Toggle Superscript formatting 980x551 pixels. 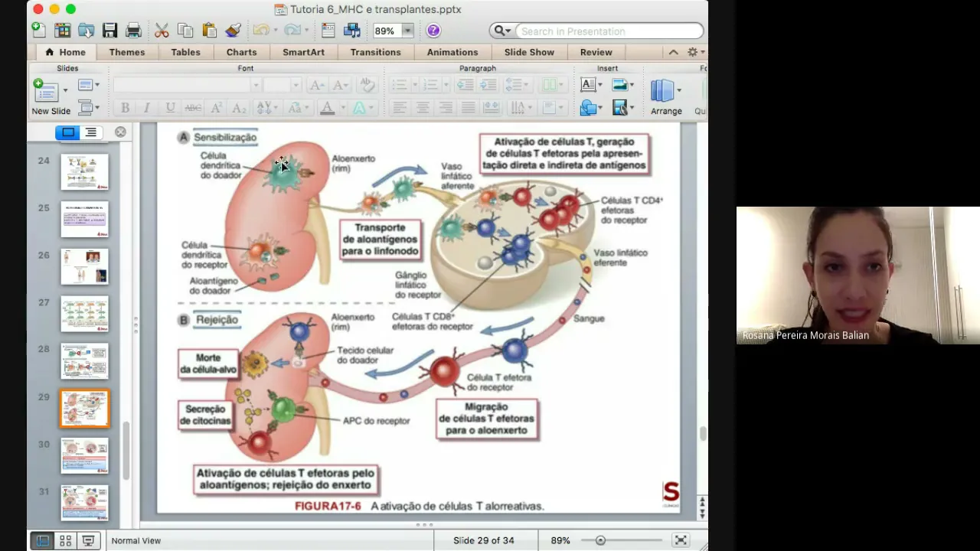(x=216, y=108)
